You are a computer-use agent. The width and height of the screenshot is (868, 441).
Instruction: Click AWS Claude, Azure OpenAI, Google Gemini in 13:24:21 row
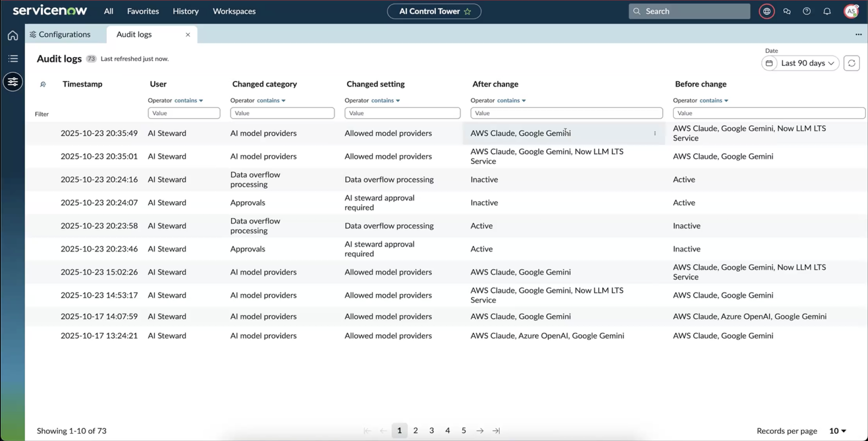[x=547, y=336]
